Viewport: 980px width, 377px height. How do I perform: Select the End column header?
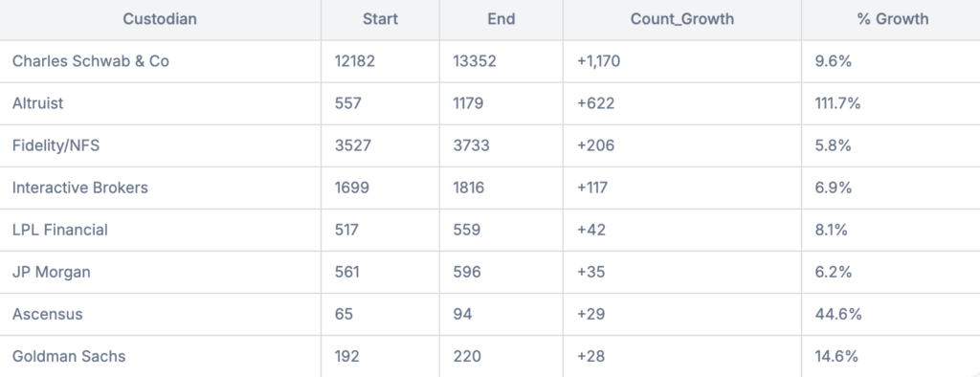[501, 19]
